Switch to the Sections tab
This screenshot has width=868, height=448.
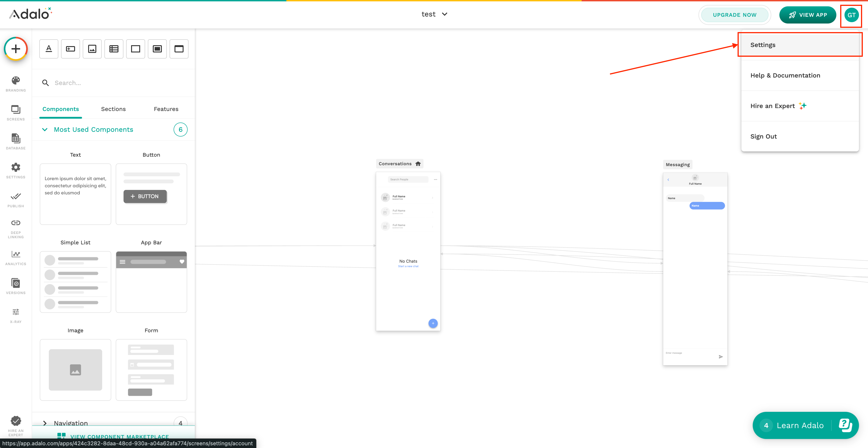[113, 109]
